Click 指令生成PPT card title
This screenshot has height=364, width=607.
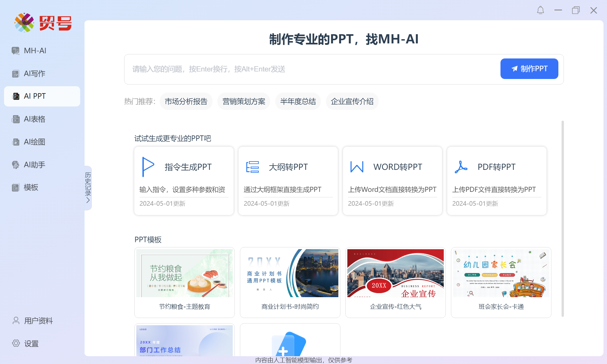(x=188, y=167)
